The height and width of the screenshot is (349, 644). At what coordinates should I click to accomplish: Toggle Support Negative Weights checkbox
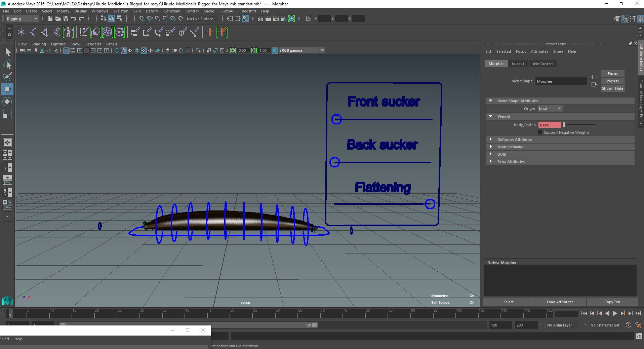point(540,132)
